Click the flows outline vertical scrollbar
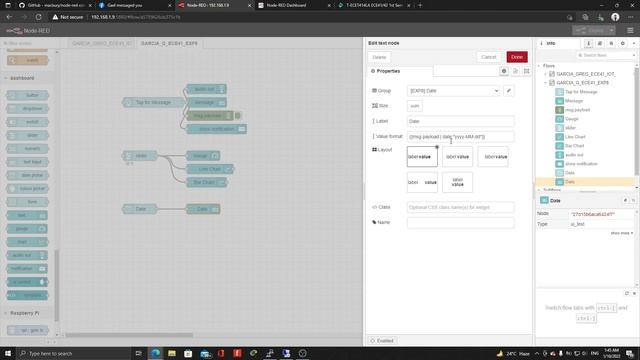The width and height of the screenshot is (640, 360). click(636, 122)
